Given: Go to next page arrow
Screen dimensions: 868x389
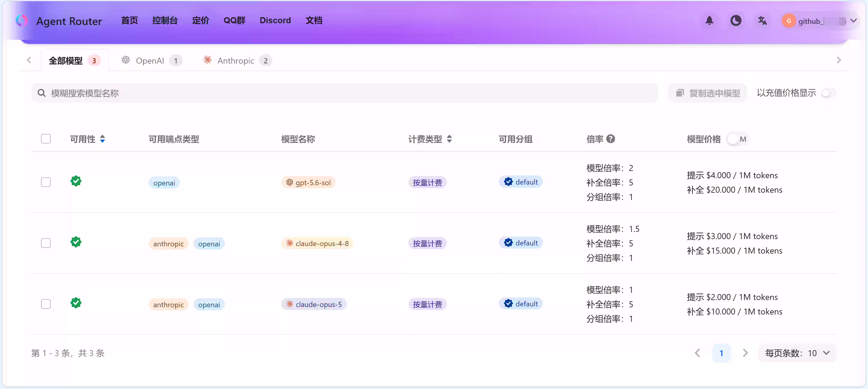Looking at the screenshot, I should pos(745,353).
